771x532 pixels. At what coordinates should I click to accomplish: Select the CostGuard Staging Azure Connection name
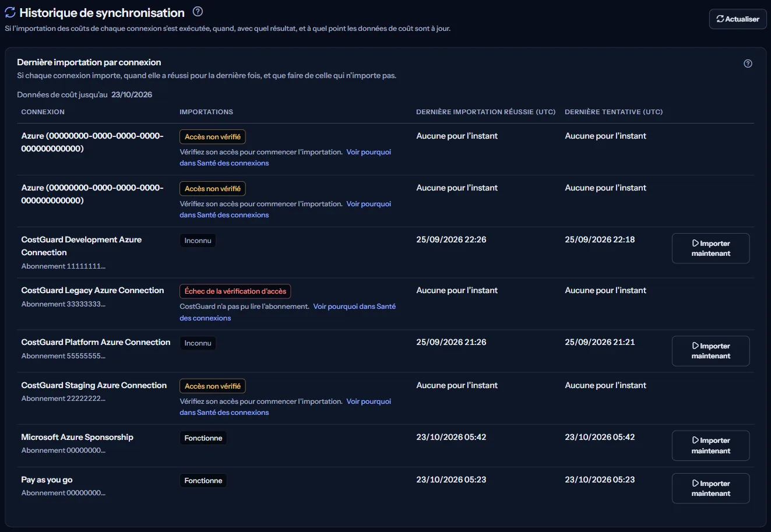[x=94, y=385]
